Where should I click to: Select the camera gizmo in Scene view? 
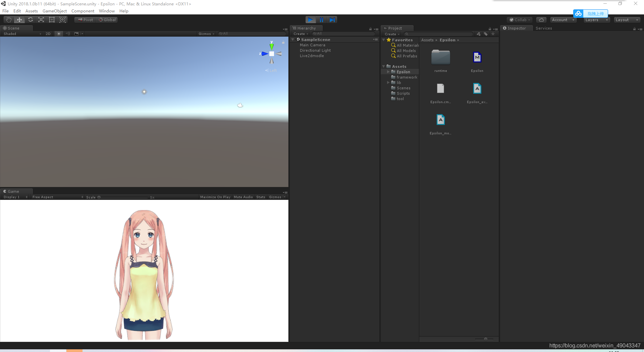[240, 105]
